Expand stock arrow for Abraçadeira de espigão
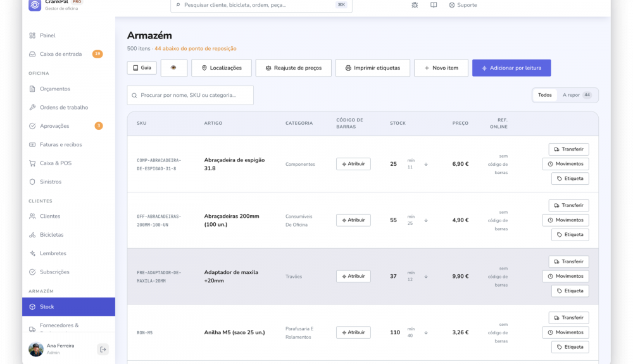 pyautogui.click(x=426, y=164)
